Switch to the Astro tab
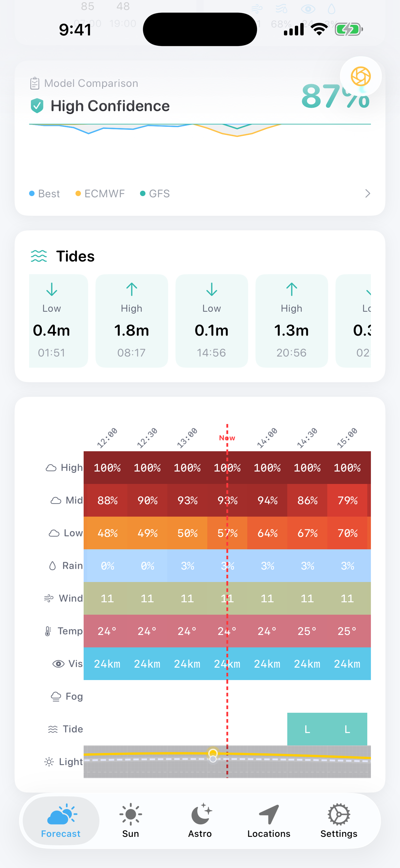This screenshot has height=868, width=400. [x=200, y=820]
